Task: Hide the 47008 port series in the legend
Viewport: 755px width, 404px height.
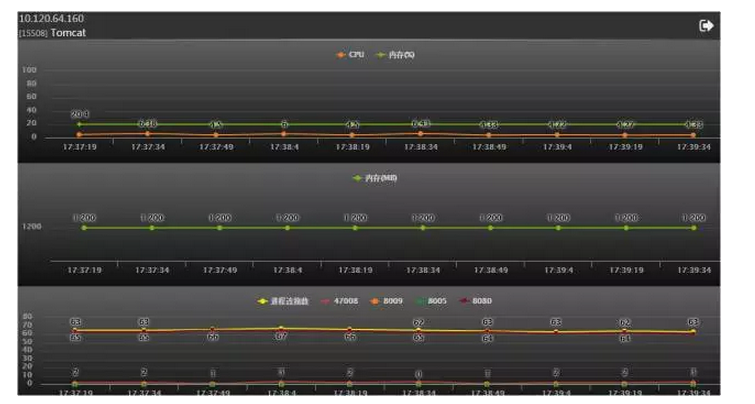Action: coord(341,301)
